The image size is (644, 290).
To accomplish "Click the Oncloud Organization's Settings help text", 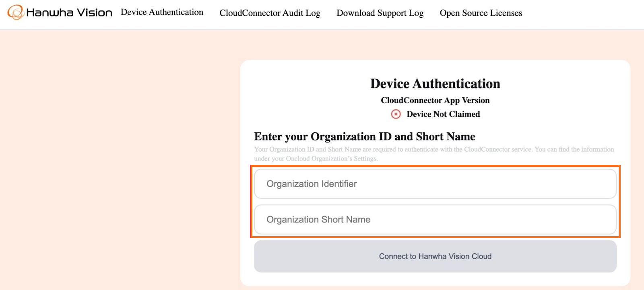I will (x=434, y=154).
